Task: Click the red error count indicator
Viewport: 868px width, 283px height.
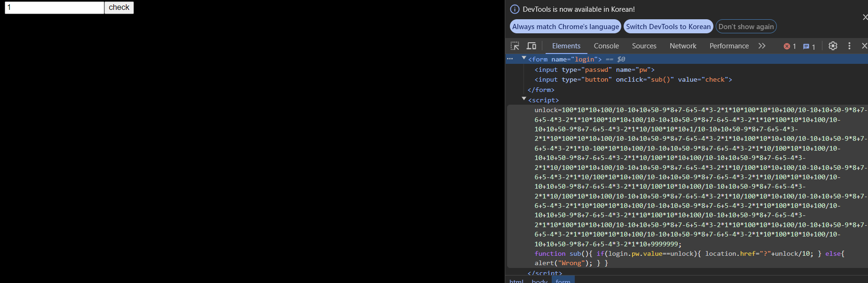Action: coord(790,46)
